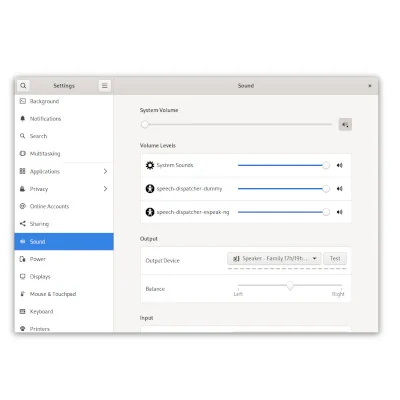Expand the Privacy submenu chevron
400x400 pixels.
(105, 189)
